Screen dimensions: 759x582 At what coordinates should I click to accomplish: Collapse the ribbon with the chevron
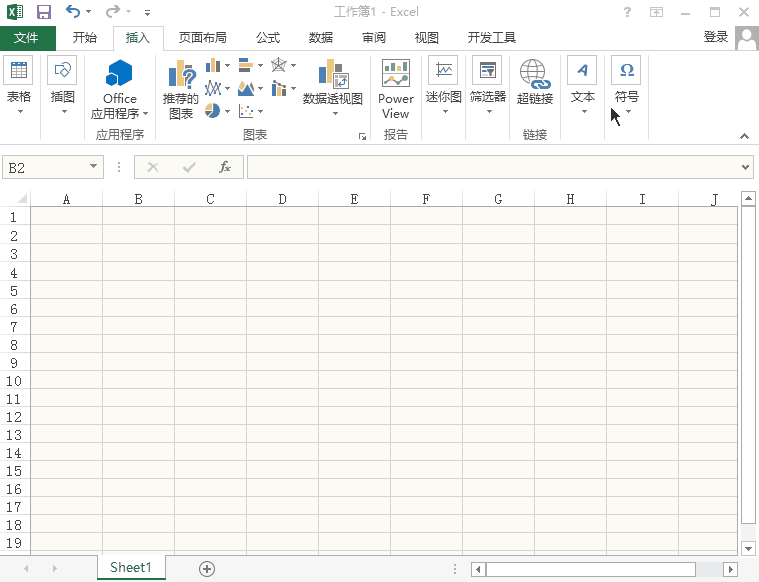coord(744,137)
